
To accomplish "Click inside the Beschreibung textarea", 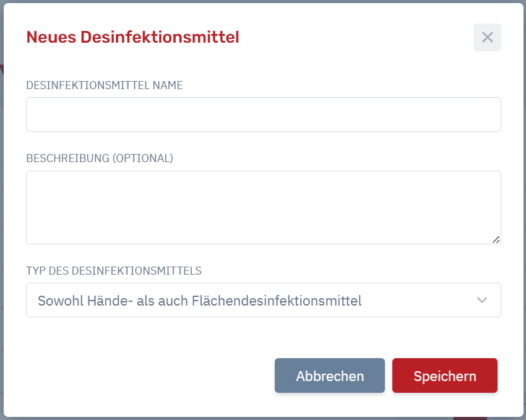I will pyautogui.click(x=264, y=207).
